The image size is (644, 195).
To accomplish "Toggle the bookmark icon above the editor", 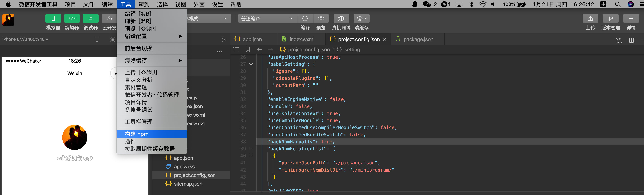I will point(248,49).
